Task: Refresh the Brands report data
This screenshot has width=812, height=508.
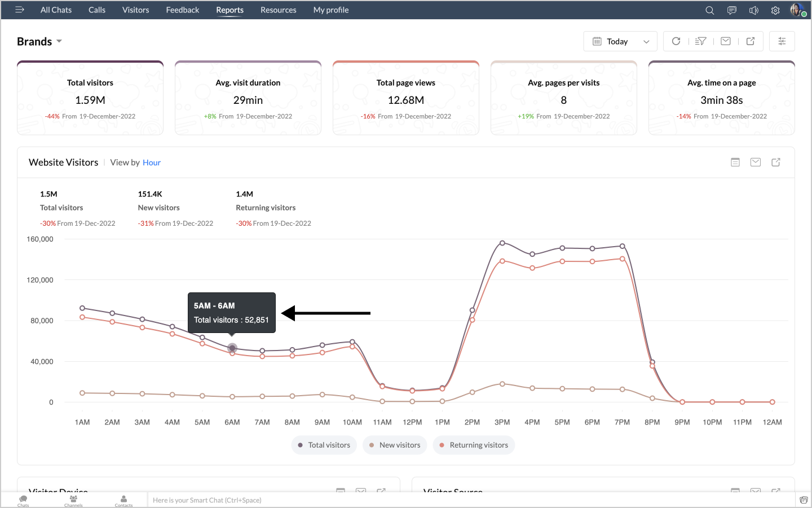Action: [676, 41]
